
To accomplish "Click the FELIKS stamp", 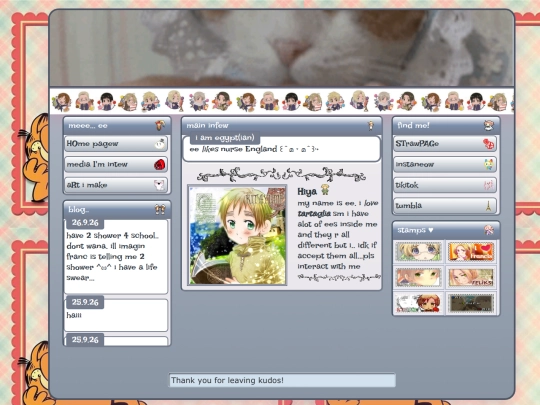I will pyautogui.click(x=471, y=277).
